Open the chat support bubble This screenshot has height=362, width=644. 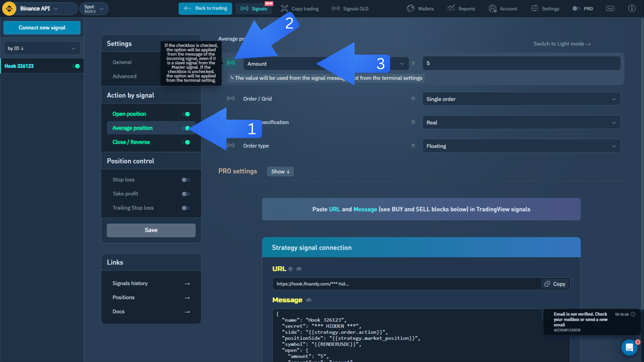(x=629, y=347)
